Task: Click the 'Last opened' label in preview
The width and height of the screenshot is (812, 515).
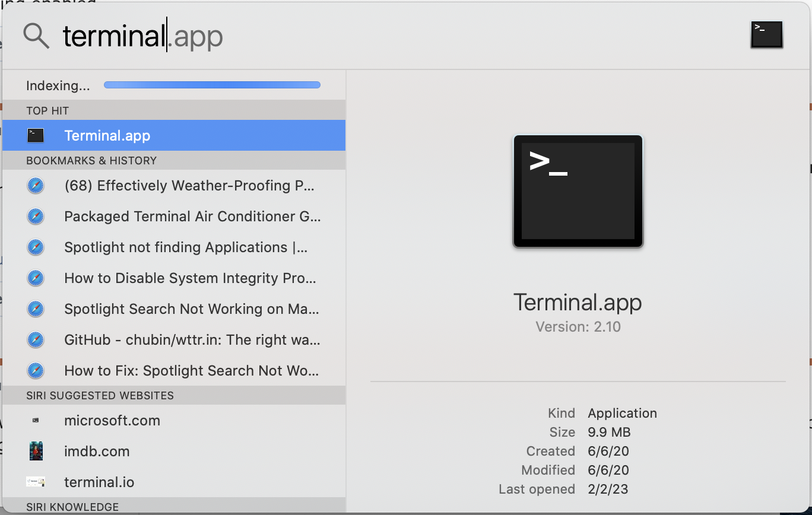Action: (x=537, y=489)
